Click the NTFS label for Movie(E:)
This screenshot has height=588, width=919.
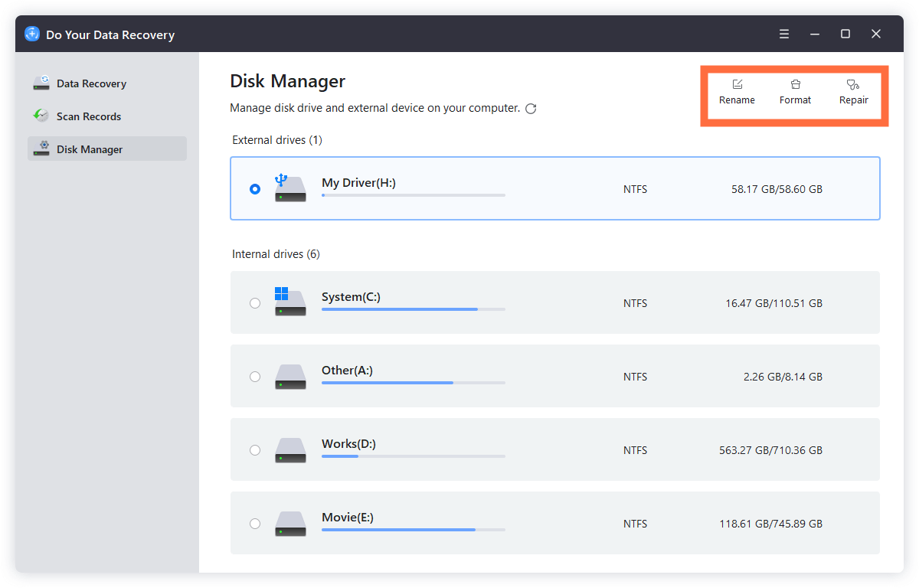(635, 523)
